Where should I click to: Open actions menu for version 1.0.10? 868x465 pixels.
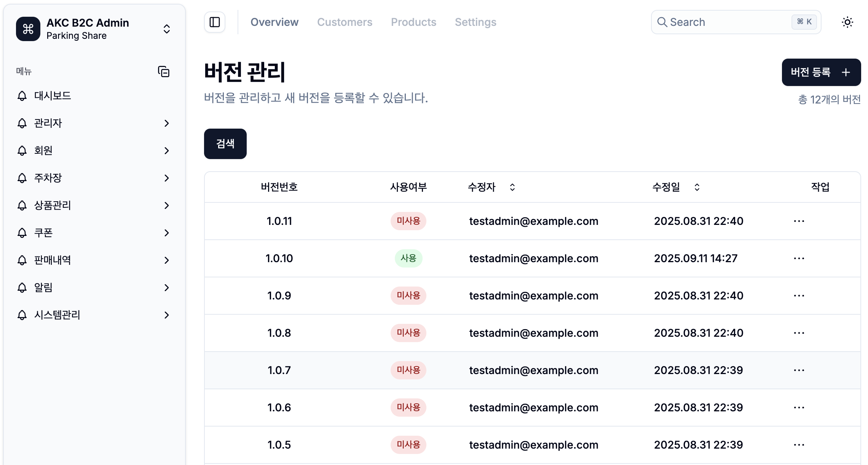coord(799,258)
